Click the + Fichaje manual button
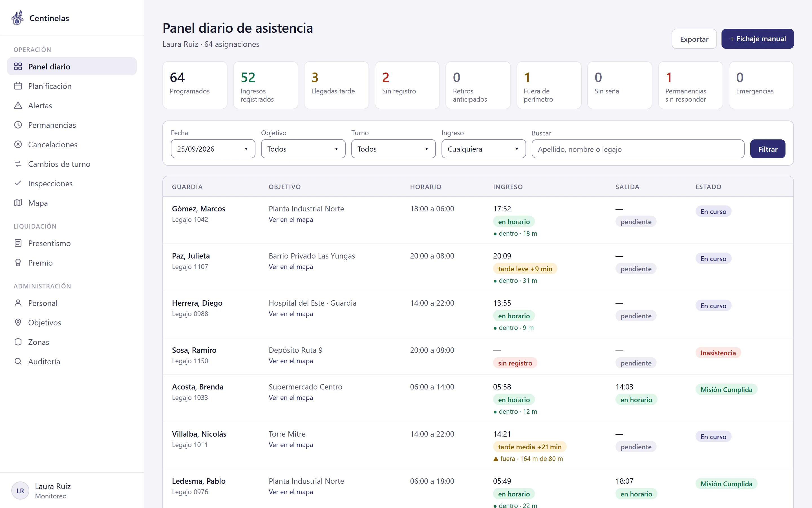 pos(757,39)
